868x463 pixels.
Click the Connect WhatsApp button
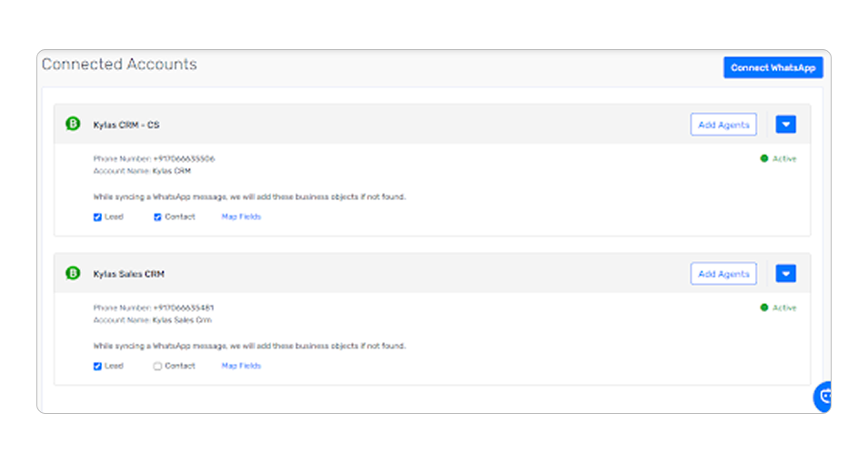tap(772, 68)
